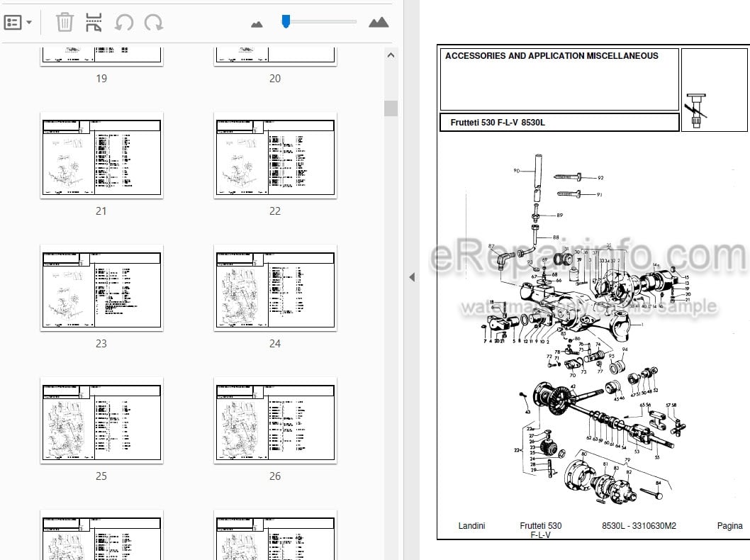The height and width of the screenshot is (560, 750).
Task: Reduce thumbnail size with small mountain icon
Action: [257, 24]
